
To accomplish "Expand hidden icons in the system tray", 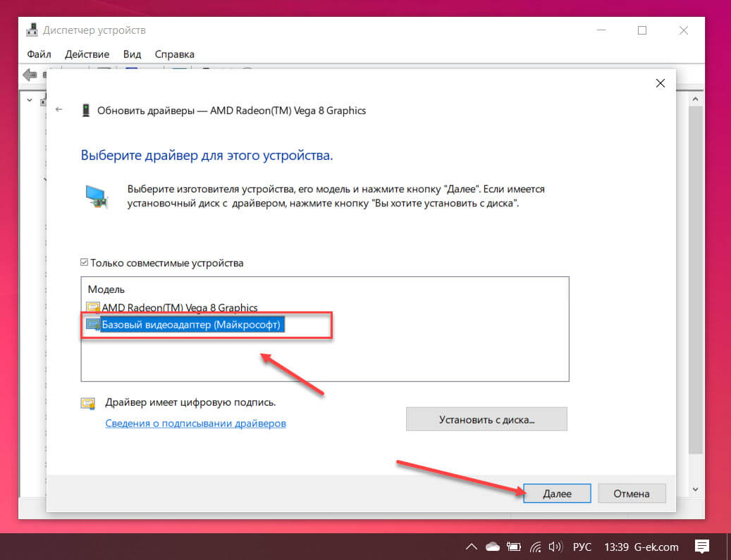I will (471, 547).
